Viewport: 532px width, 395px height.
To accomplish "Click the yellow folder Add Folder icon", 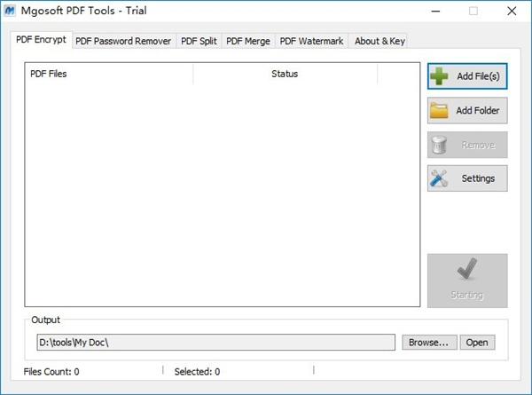I will click(439, 110).
